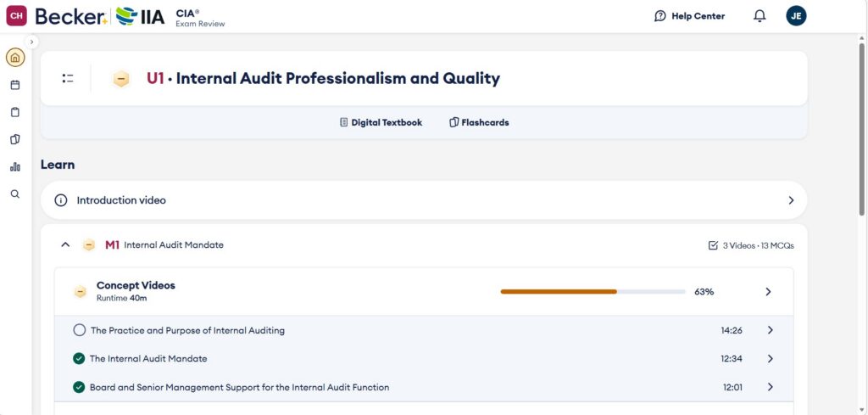Click the CIA Exam Review label
The image size is (868, 415).
click(x=200, y=18)
